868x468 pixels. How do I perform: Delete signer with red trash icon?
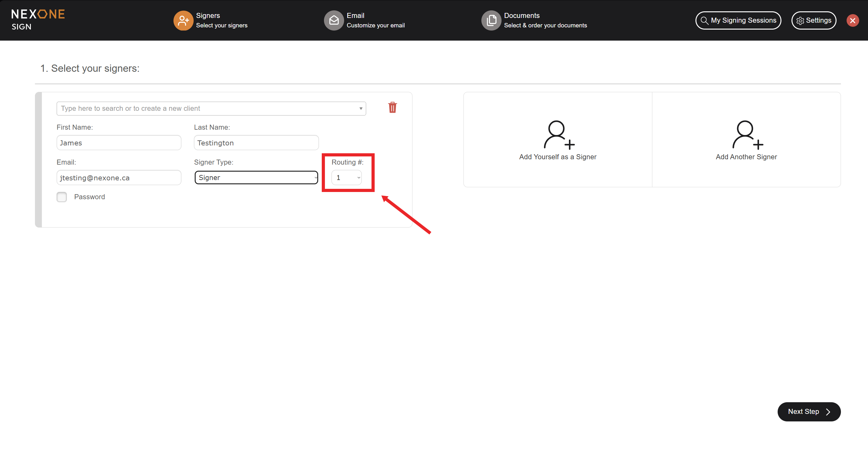click(x=392, y=108)
